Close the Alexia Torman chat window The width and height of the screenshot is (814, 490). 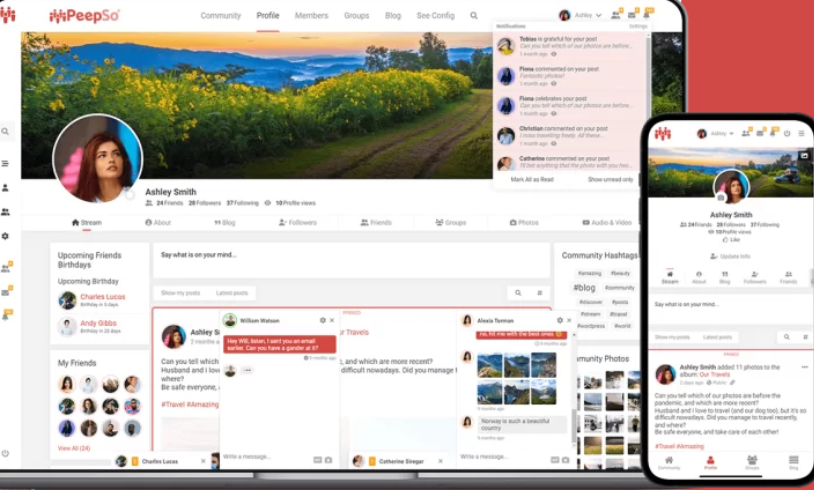tap(569, 320)
